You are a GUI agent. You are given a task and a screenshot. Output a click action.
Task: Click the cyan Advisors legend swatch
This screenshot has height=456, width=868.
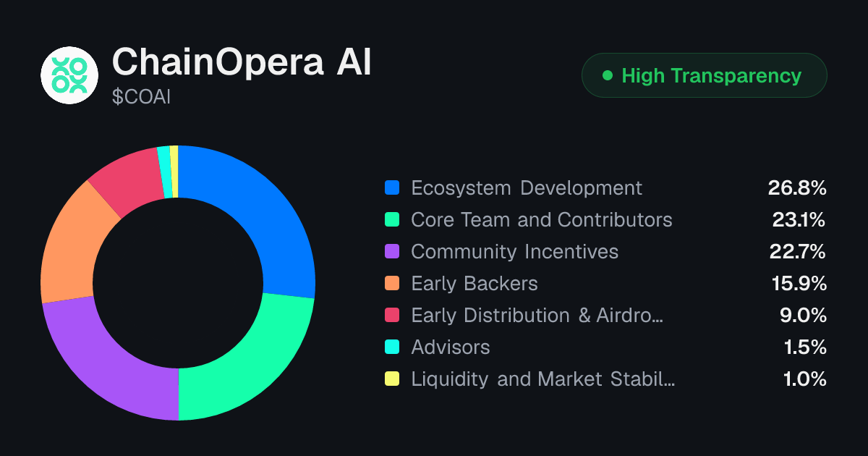(392, 347)
